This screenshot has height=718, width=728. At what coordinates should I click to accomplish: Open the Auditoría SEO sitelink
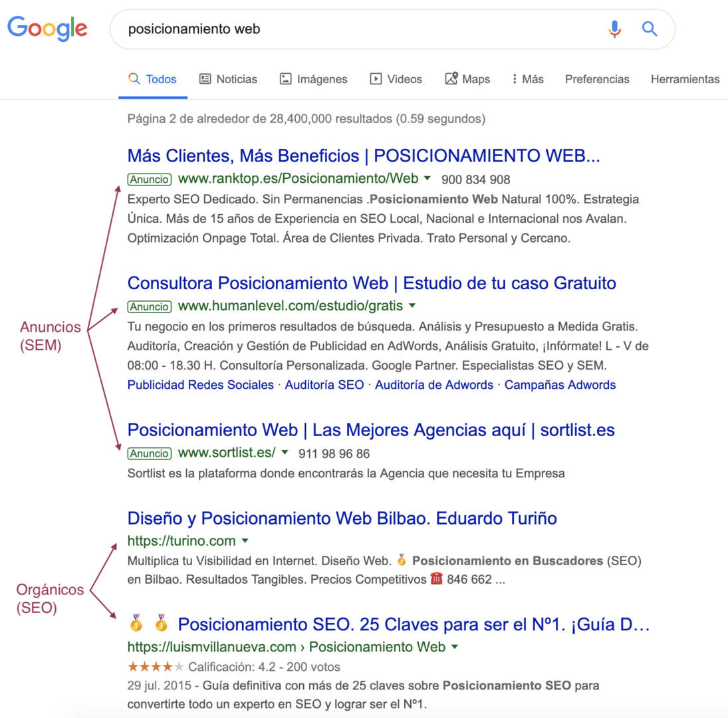click(324, 385)
